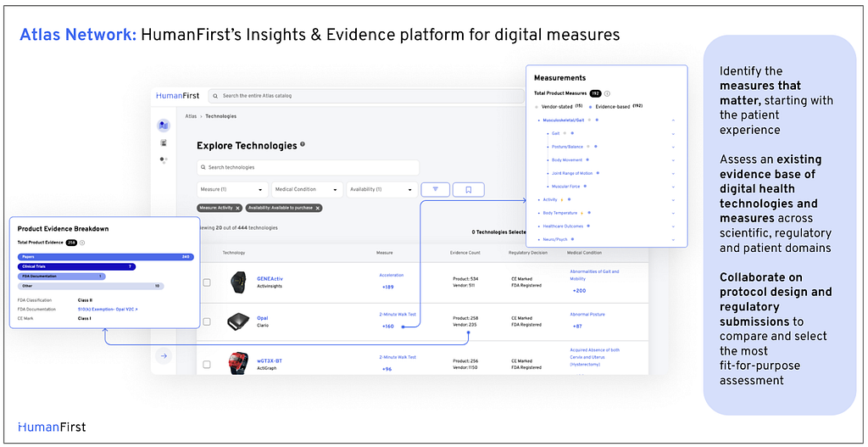The image size is (868, 447).
Task: Open the Measure (1) dropdown
Action: [x=232, y=189]
